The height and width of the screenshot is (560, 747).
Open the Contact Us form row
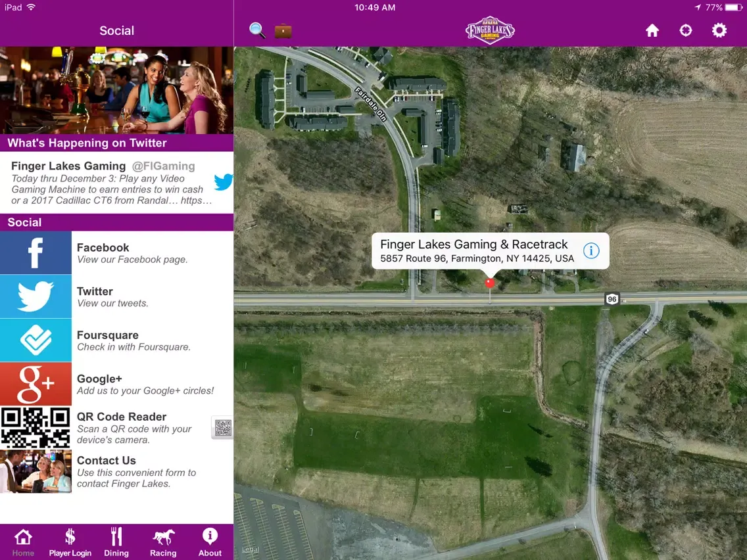117,471
